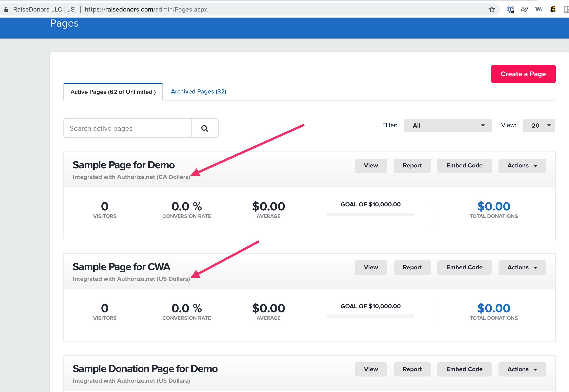
Task: Expand Actions menu for Sample Page for CWA
Action: coord(522,268)
